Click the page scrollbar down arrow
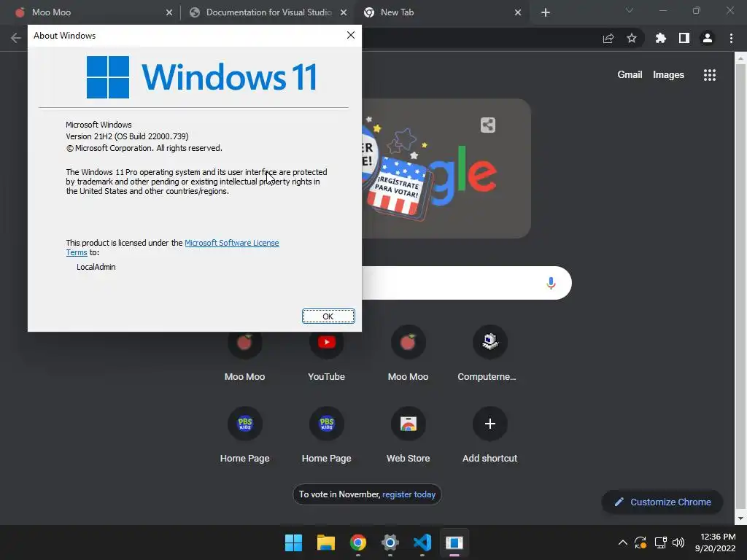 [740, 518]
